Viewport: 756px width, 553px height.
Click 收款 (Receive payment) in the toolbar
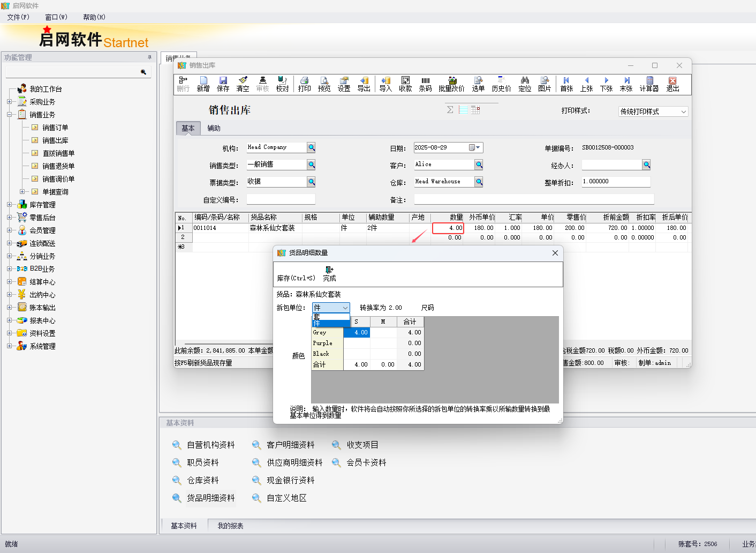405,84
